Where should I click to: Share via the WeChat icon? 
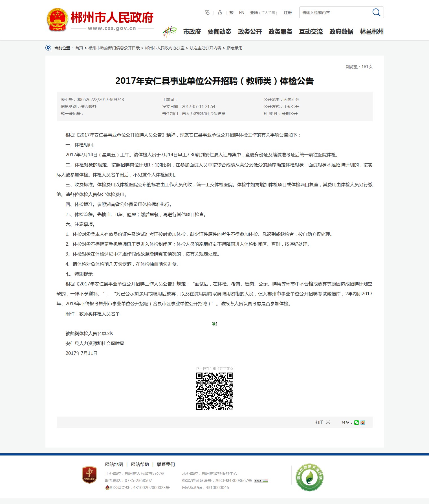point(357,422)
